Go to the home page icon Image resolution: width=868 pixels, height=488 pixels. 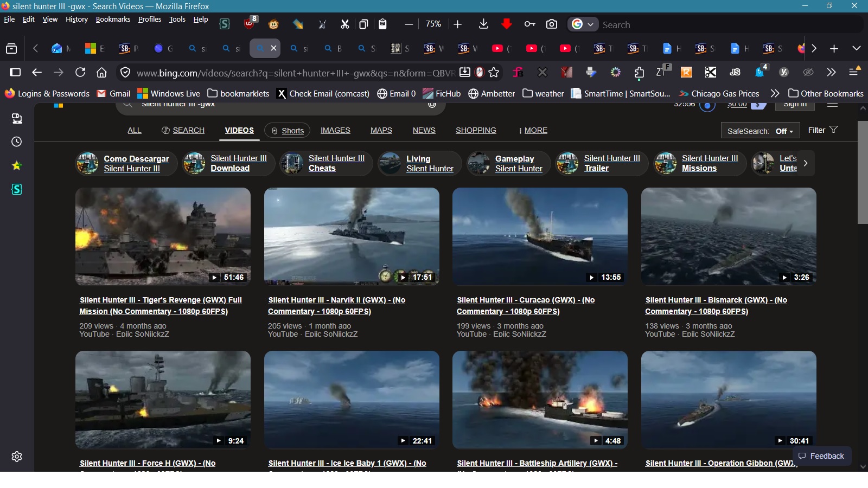(x=101, y=72)
